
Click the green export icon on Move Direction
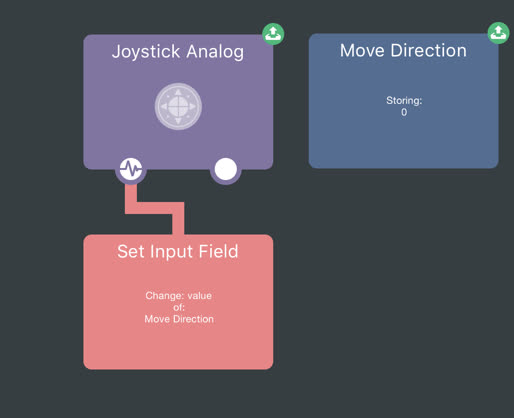(x=498, y=33)
